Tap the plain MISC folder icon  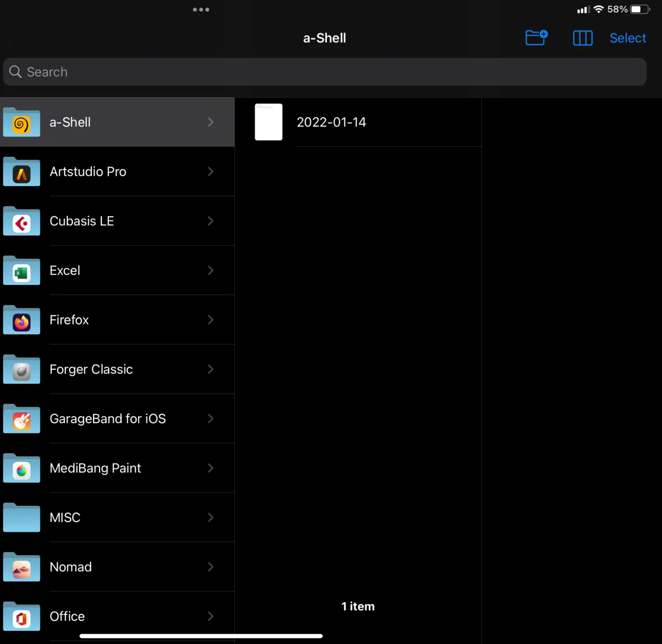(22, 517)
